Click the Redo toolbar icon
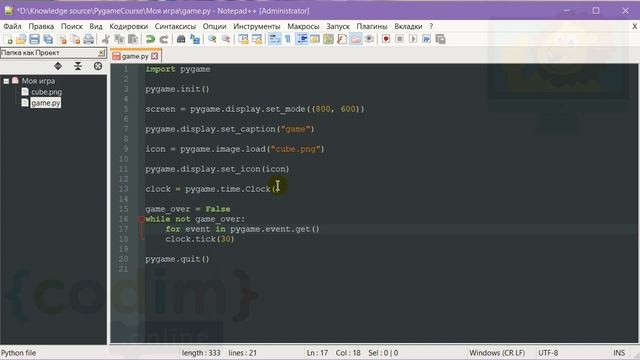Screen dimensions: 640x360 click(164, 39)
